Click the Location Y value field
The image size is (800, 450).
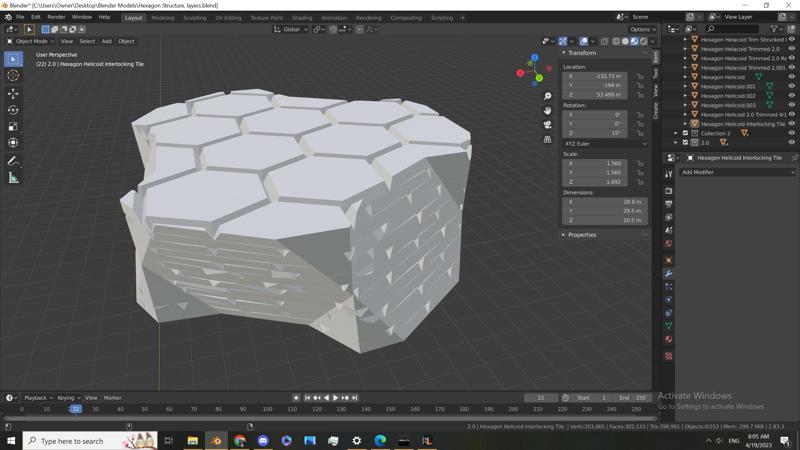(x=595, y=85)
